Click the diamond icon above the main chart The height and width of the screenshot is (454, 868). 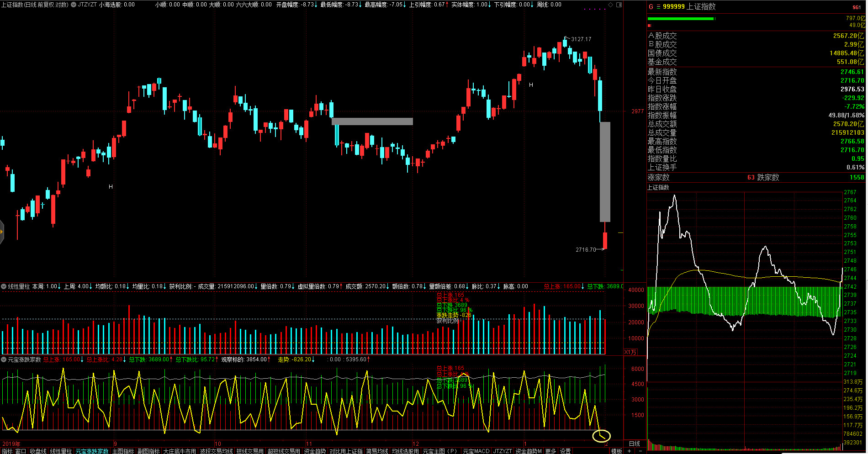tap(610, 5)
